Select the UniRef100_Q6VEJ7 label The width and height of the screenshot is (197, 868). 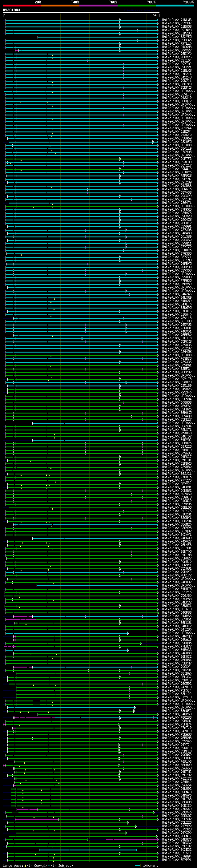pyautogui.click(x=176, y=94)
